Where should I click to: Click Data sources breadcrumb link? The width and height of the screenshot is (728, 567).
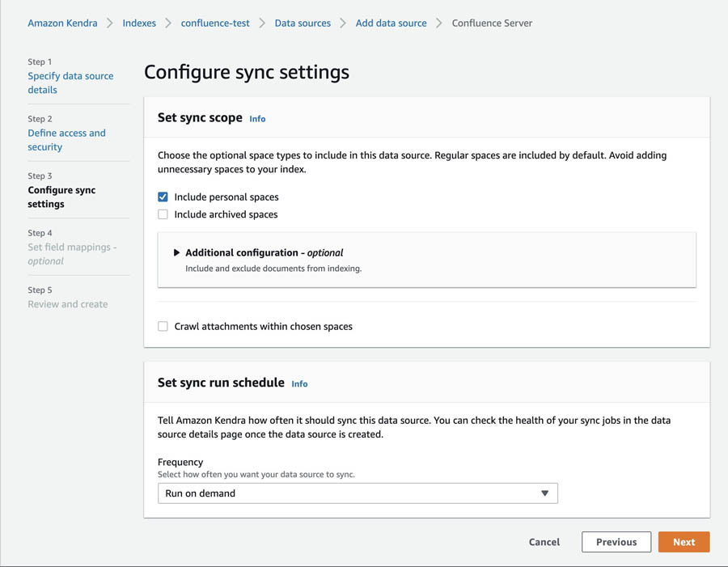coord(303,23)
